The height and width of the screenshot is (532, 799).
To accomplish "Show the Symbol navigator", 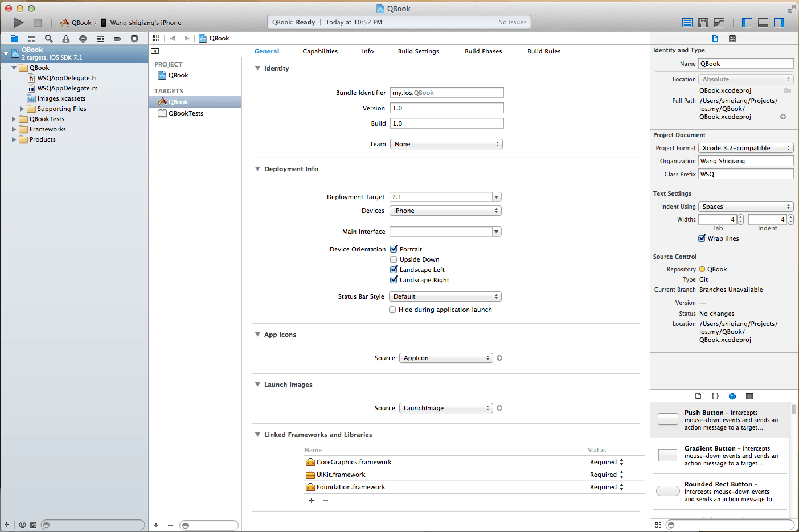I will pyautogui.click(x=32, y=39).
